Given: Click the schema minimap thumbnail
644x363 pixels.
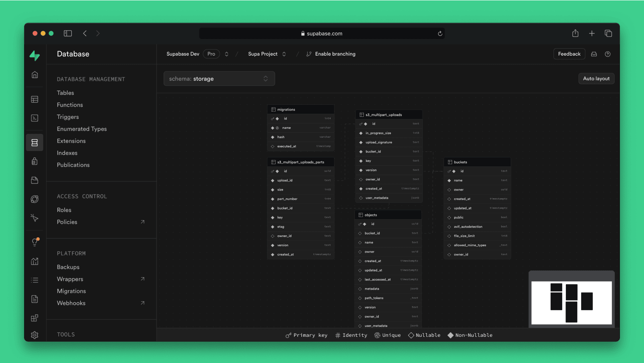Looking at the screenshot, I should click(571, 303).
